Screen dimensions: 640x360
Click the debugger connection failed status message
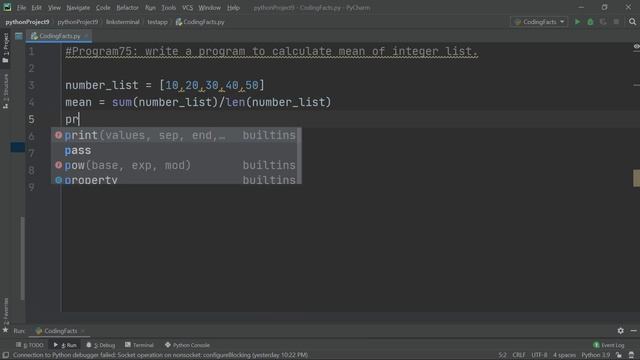(x=160, y=355)
